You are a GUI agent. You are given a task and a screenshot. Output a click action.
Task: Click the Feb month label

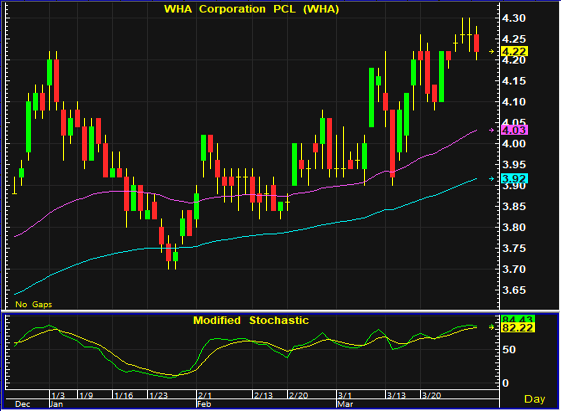click(204, 404)
